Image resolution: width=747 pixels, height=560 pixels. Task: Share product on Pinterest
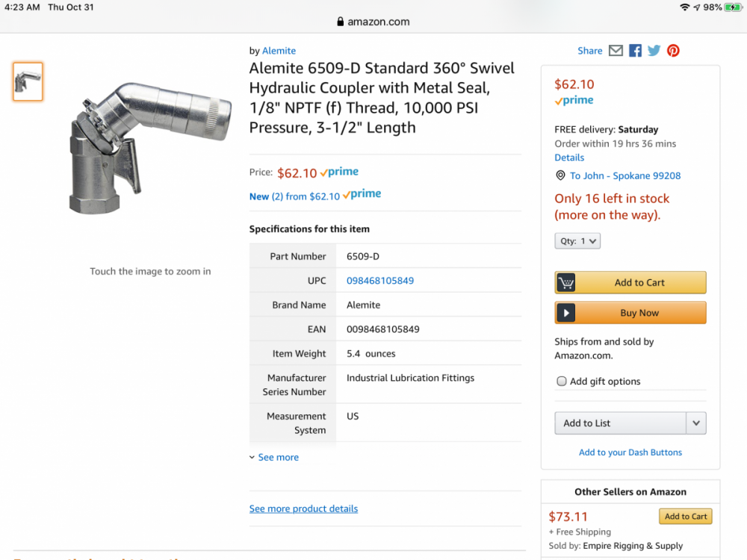coord(674,51)
